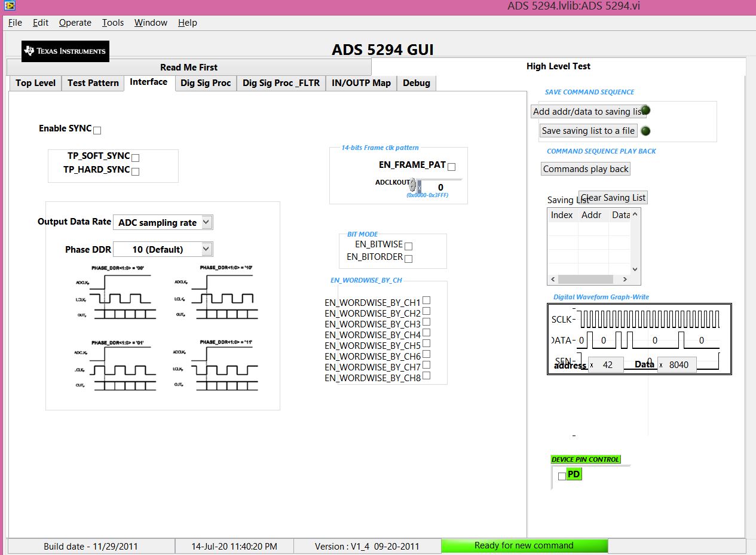Click Add addr/data to saving list button

point(589,112)
